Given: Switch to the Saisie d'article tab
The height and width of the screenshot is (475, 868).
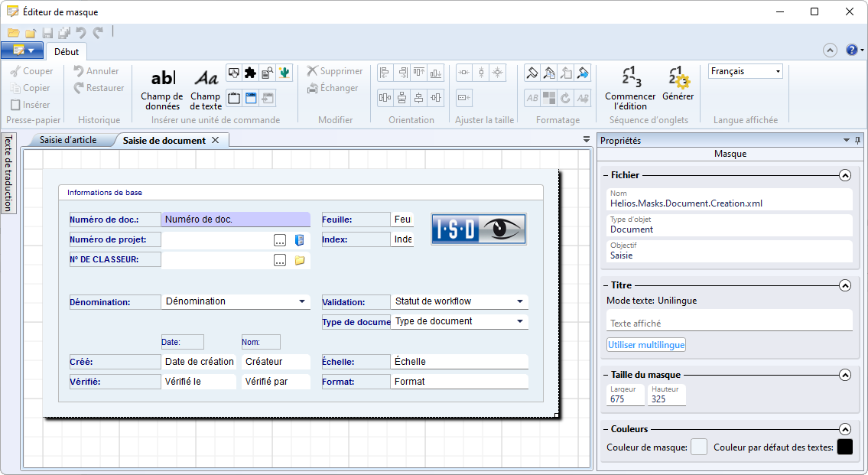Looking at the screenshot, I should [x=69, y=140].
